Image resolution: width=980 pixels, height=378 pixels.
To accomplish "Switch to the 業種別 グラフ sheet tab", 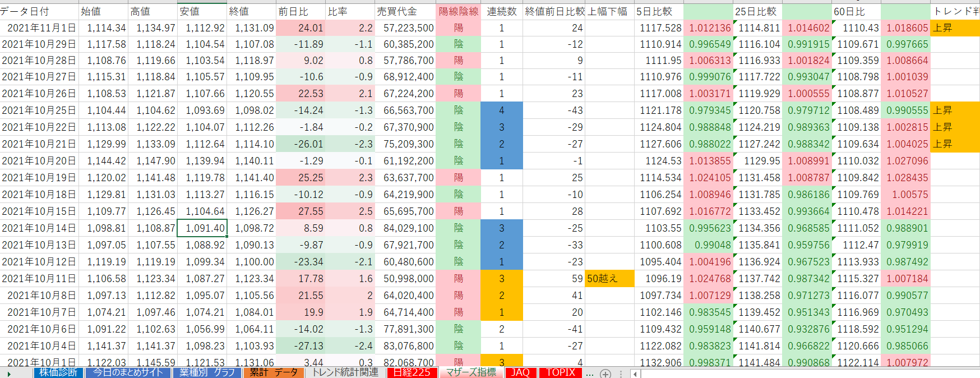I will point(207,372).
